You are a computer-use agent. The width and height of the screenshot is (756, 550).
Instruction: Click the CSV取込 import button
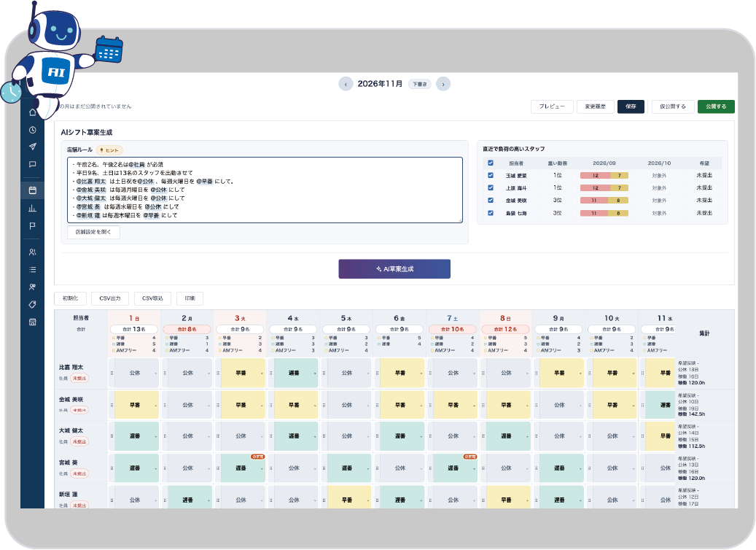coord(152,298)
